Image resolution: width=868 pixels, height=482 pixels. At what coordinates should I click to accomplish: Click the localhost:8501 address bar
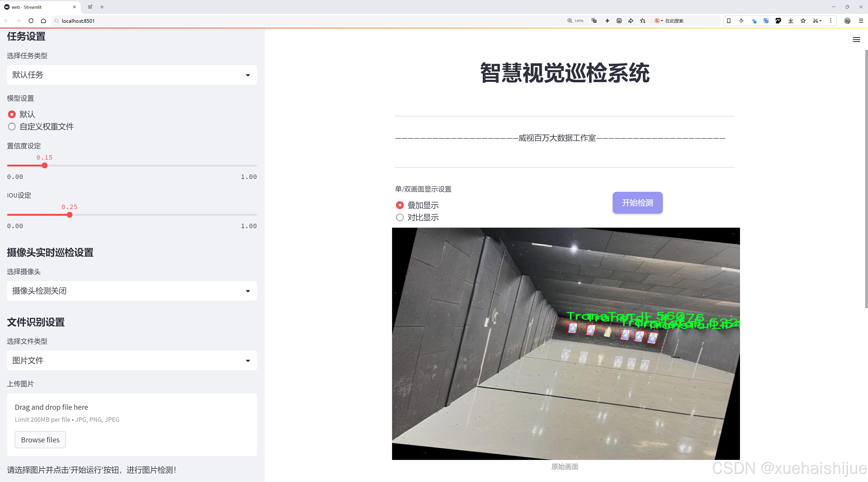[x=303, y=20]
